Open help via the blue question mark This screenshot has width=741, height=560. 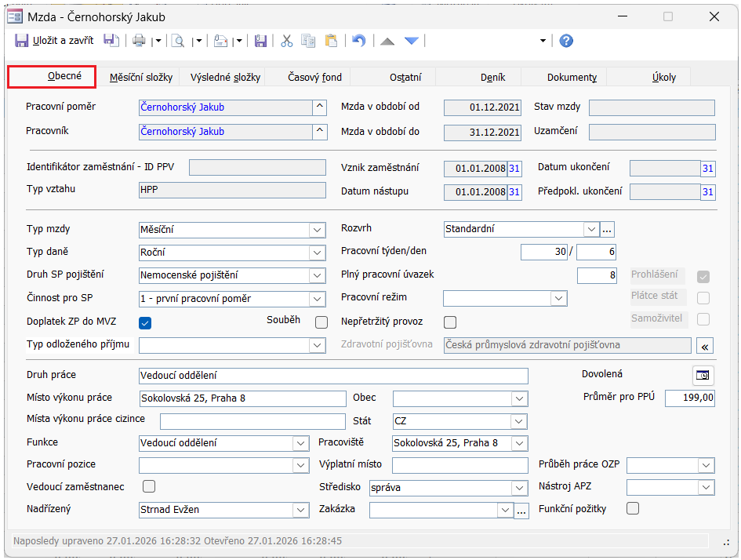pos(566,41)
